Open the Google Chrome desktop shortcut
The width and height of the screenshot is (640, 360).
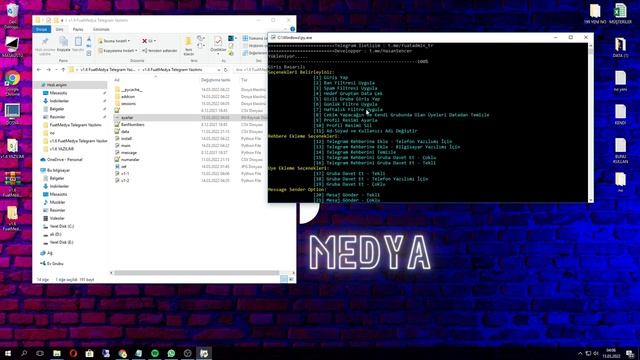[12, 82]
